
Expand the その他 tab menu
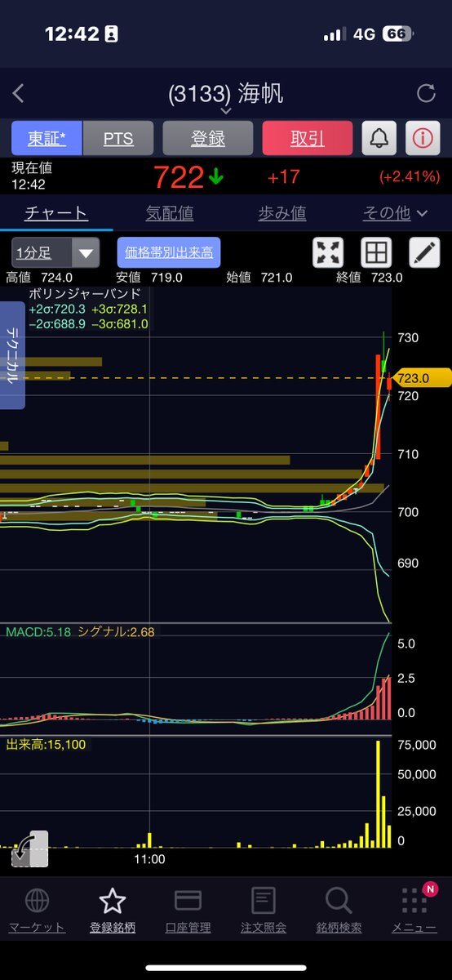[x=395, y=213]
